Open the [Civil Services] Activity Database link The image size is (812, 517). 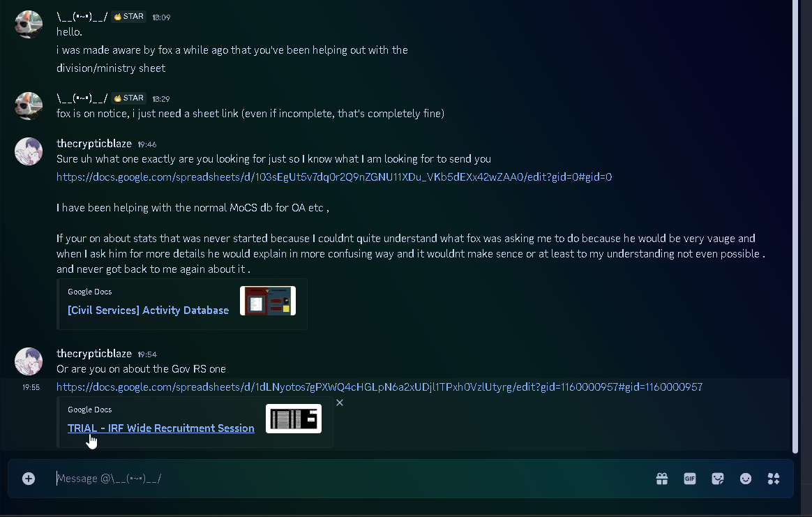coord(148,310)
